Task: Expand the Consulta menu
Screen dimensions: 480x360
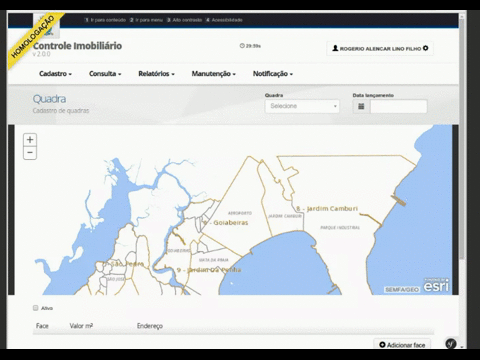Action: (x=105, y=74)
